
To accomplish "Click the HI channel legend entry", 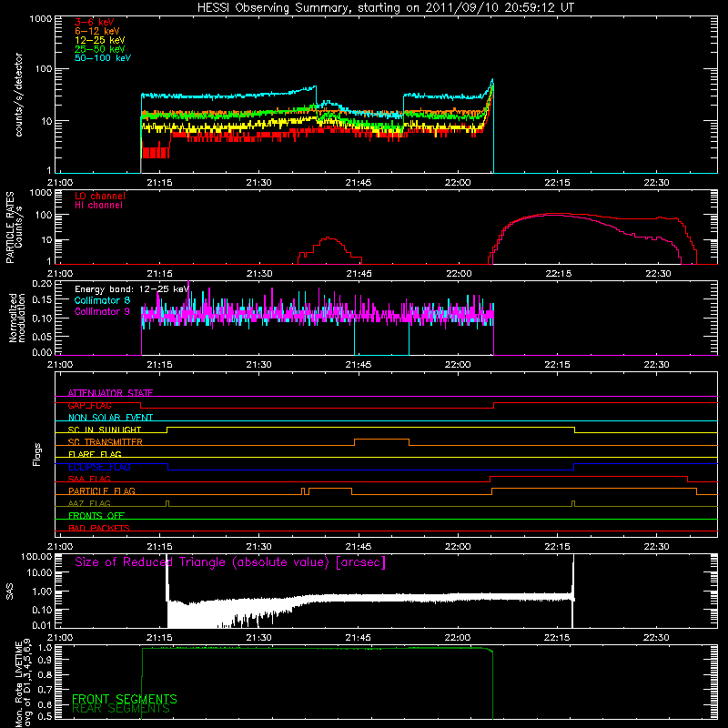I will (98, 206).
